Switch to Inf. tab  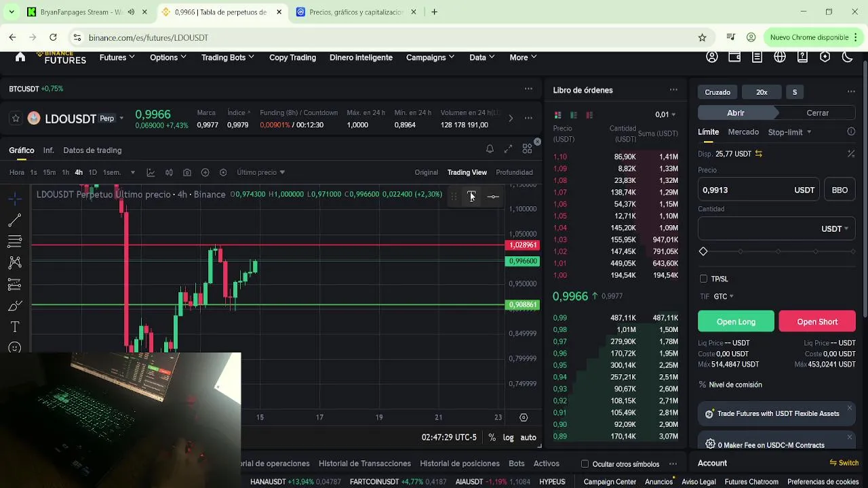(49, 150)
